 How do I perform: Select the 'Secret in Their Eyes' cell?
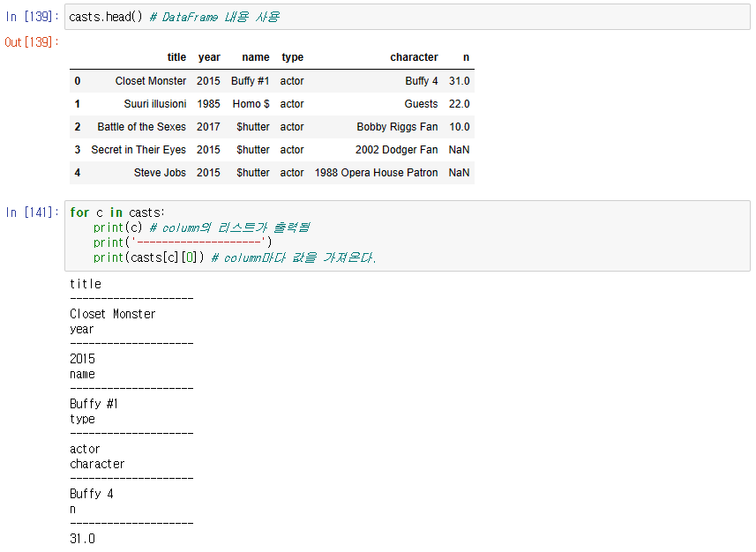[x=138, y=150]
